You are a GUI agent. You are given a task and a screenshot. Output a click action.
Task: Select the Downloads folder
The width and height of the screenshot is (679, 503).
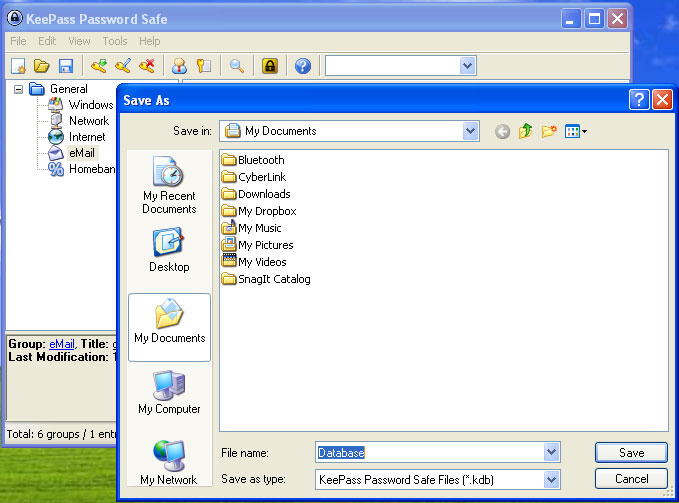click(x=256, y=194)
